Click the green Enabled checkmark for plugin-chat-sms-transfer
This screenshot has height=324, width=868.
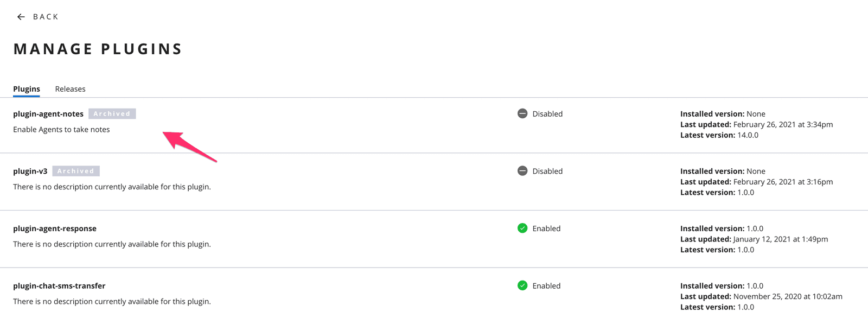pos(522,285)
